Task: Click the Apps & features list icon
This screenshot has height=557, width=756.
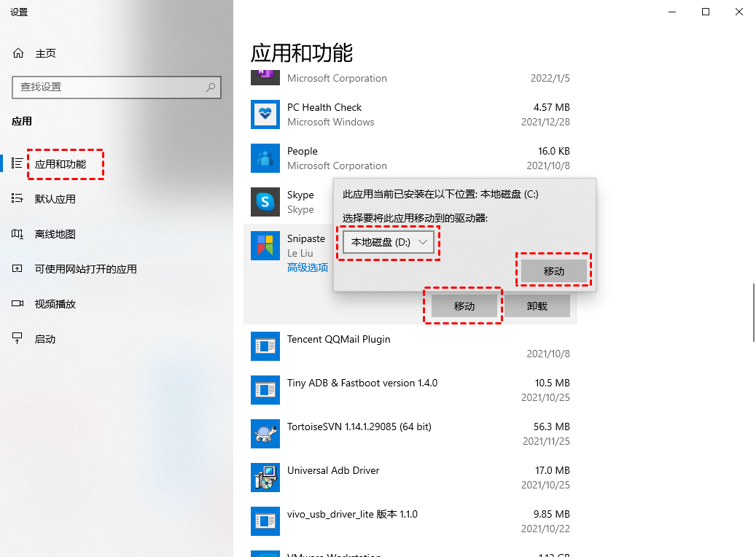Action: 17,163
